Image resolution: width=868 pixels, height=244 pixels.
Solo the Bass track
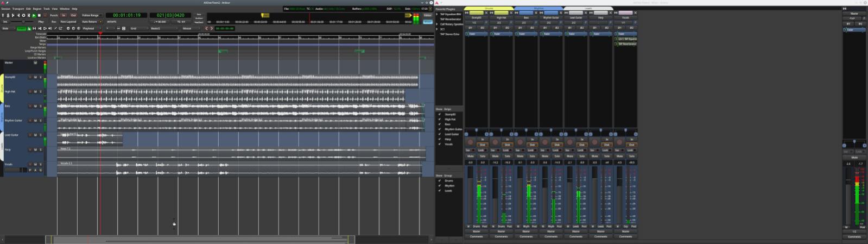[40, 107]
